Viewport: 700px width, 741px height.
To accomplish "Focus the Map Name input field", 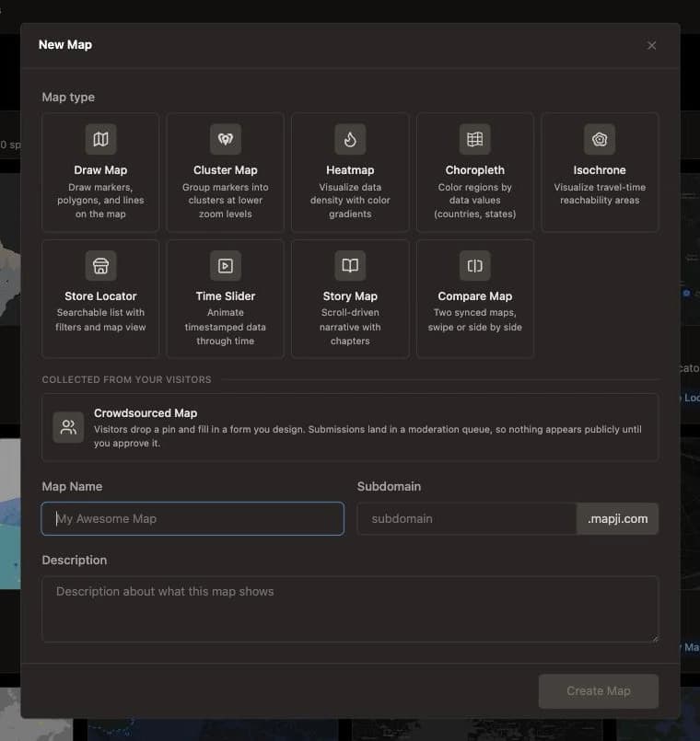I will tap(192, 518).
